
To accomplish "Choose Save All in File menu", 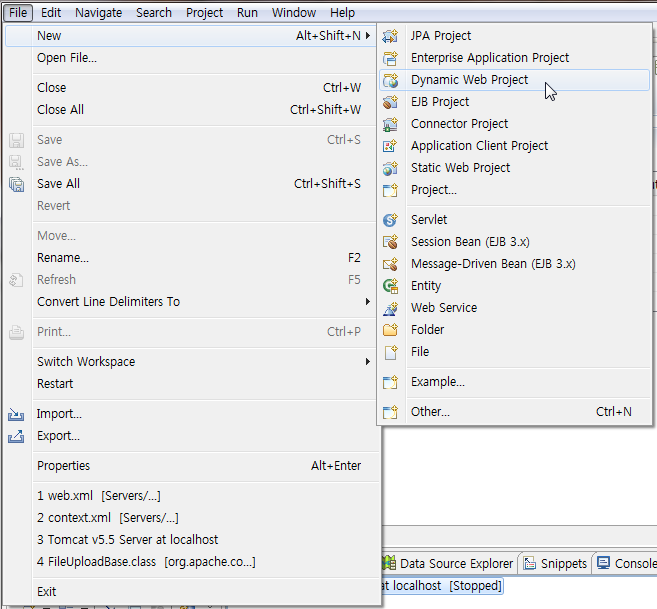I will point(190,184).
